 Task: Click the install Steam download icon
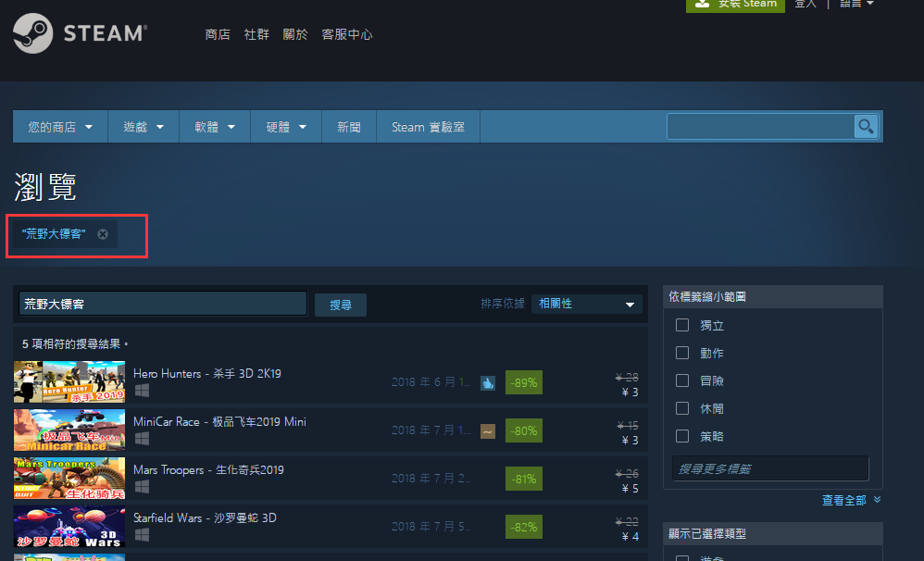(702, 4)
